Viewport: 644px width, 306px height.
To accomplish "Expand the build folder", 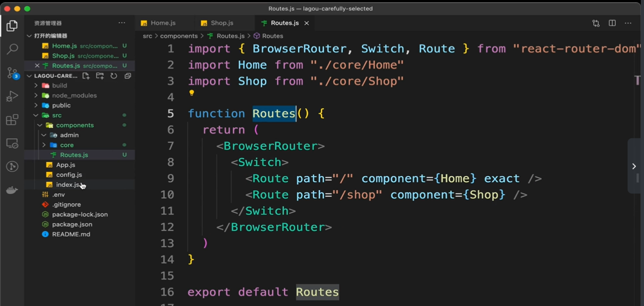I will click(36, 86).
